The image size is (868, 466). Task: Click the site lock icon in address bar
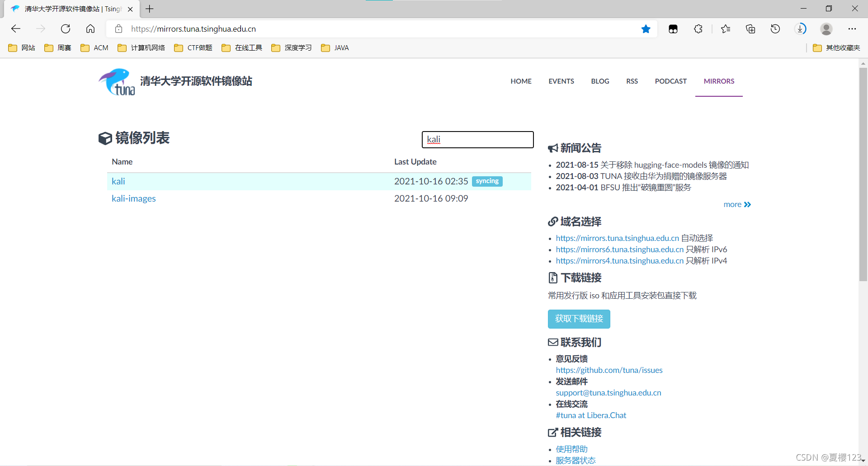(x=118, y=29)
